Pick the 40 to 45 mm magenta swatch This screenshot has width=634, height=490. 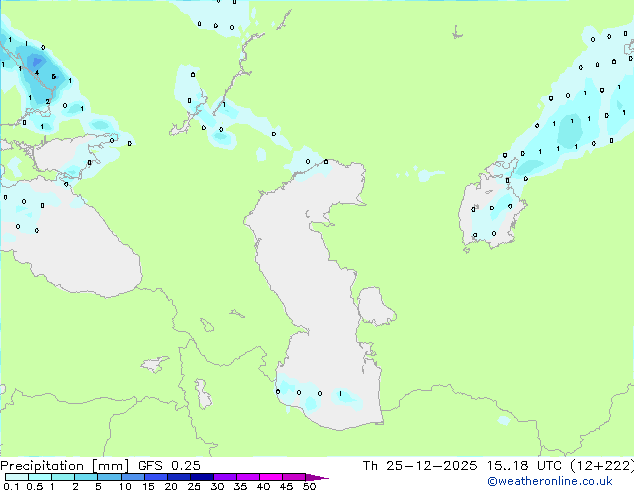point(271,477)
